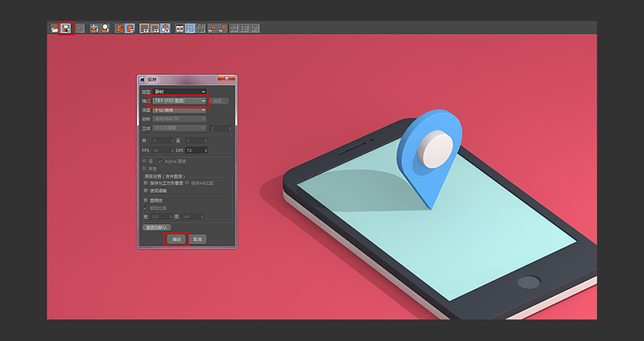Click the DPI field showing 72
Viewport: 644px width, 341px height.
196,150
